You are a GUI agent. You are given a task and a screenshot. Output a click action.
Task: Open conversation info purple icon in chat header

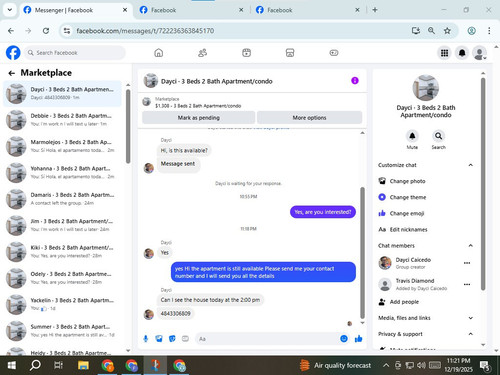[355, 81]
